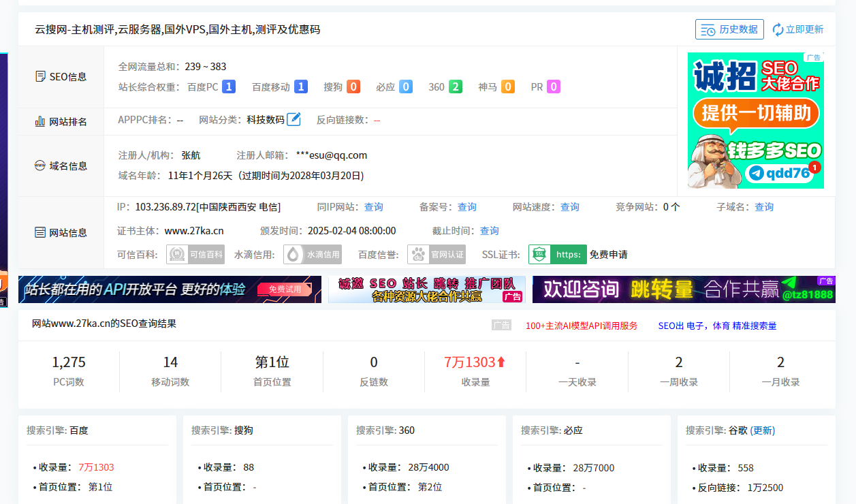Click 免费申请 SSL certificate link
Viewport: 856px width, 504px height.
point(608,254)
